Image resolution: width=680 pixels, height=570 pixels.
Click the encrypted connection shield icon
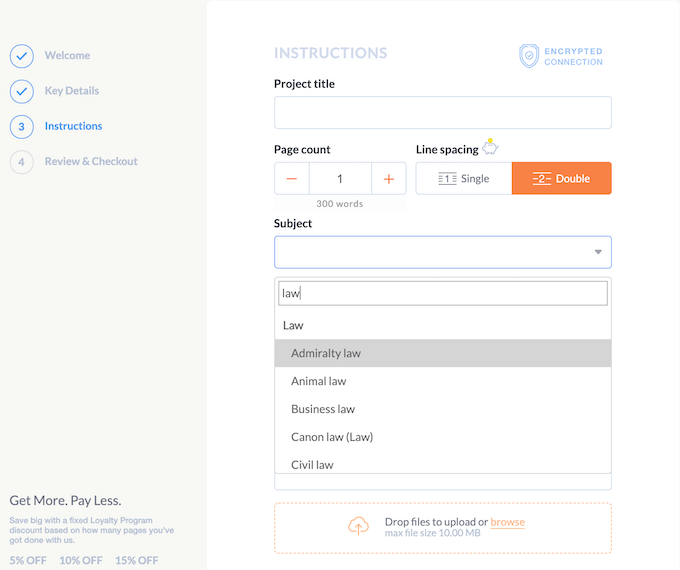tap(529, 56)
